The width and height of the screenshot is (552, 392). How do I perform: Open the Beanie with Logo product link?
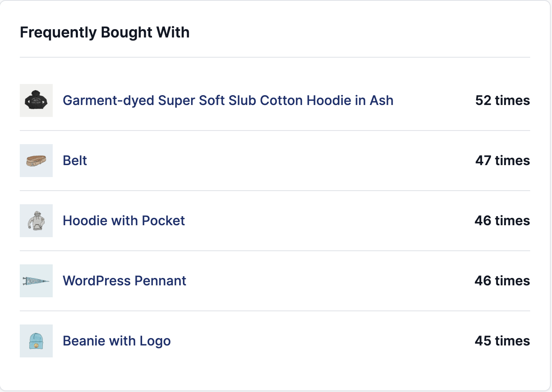[x=117, y=341]
